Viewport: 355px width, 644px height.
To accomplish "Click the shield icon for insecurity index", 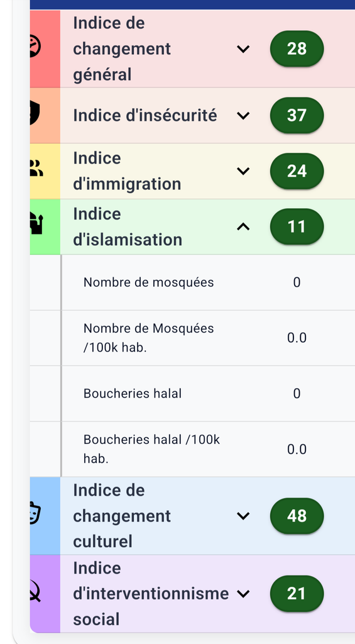I will tap(35, 114).
